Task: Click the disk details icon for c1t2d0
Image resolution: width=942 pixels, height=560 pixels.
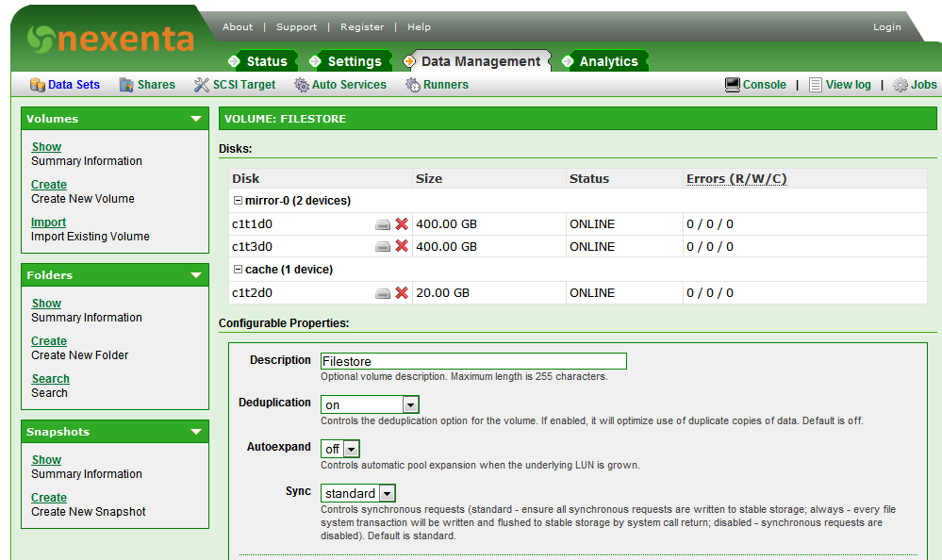Action: (x=383, y=293)
